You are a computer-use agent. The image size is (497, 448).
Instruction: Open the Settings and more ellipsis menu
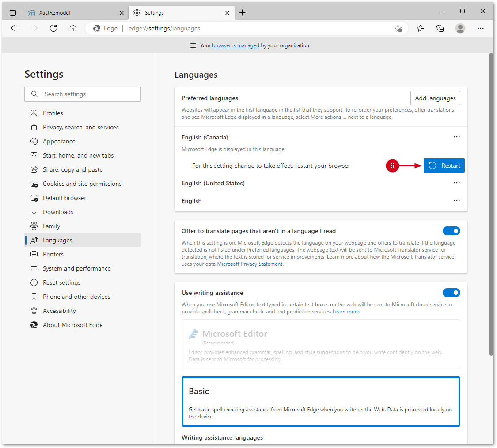point(481,28)
